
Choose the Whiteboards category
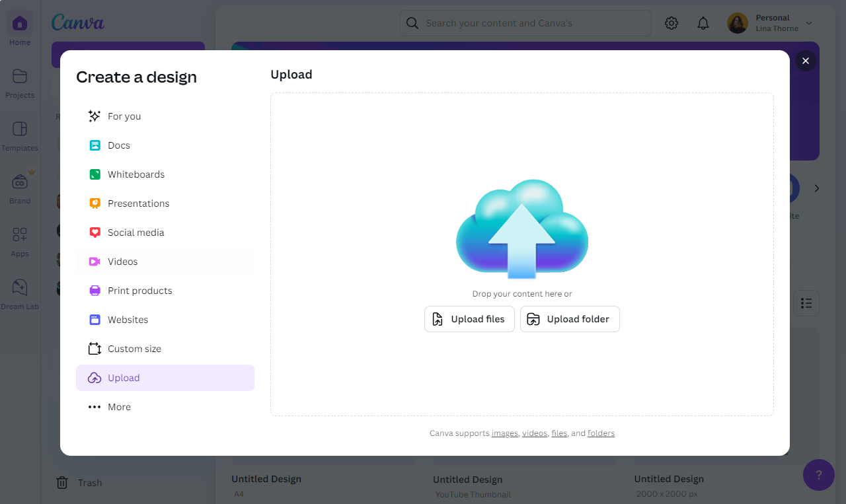(165, 174)
